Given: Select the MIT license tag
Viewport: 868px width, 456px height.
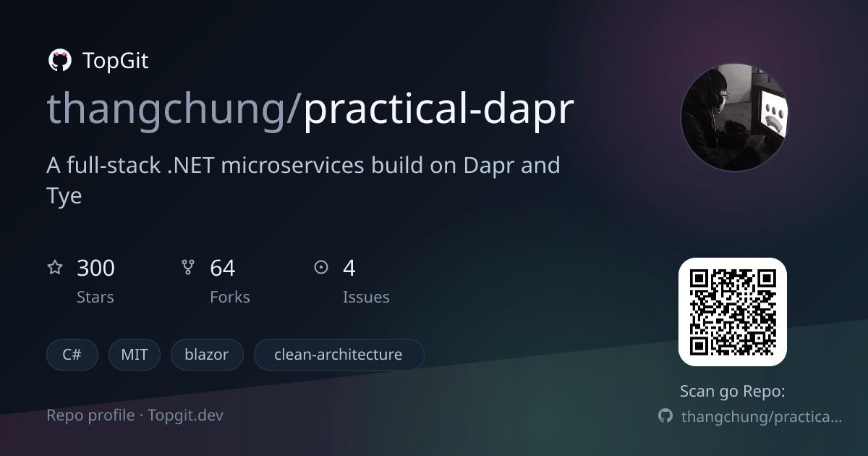Looking at the screenshot, I should pos(135,355).
